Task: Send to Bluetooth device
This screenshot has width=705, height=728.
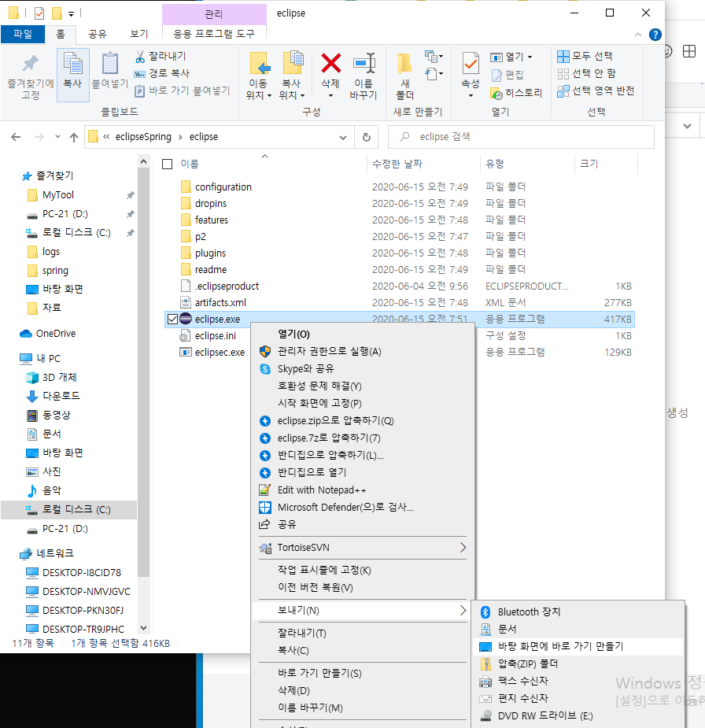Action: (x=578, y=612)
